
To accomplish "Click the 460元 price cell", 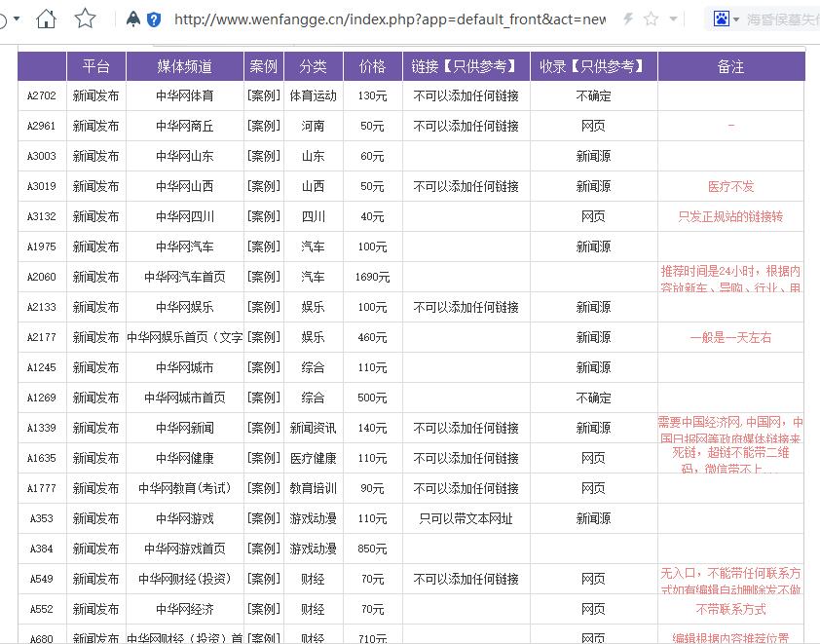I will point(372,337).
